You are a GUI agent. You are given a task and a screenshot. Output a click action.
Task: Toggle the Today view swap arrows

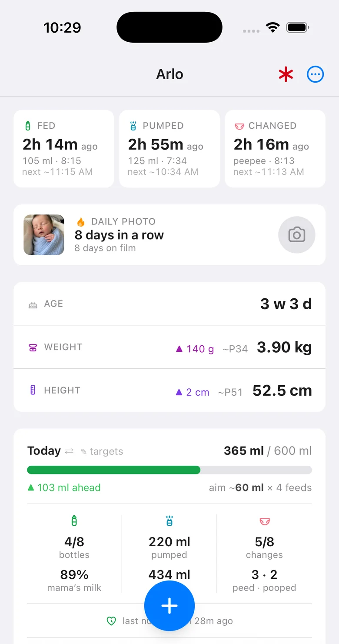coord(69,451)
